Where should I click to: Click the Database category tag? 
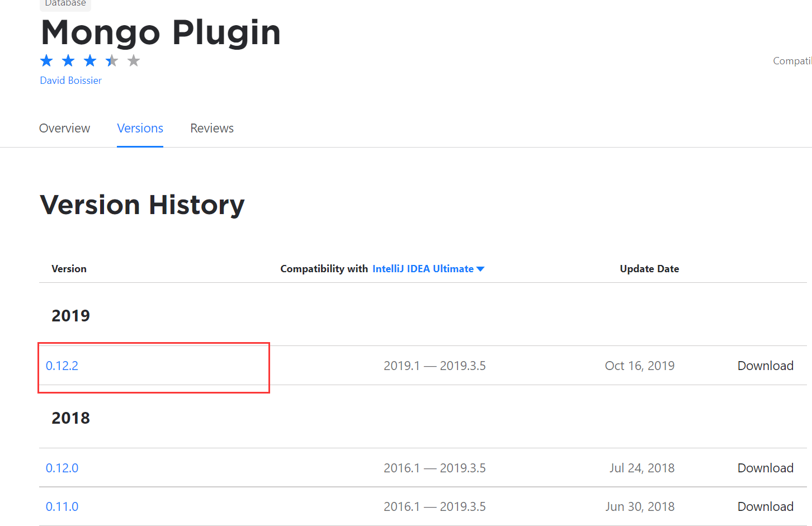coord(65,3)
